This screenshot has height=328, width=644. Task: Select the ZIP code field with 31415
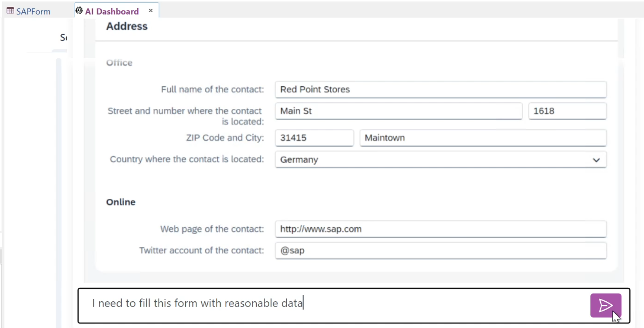pos(314,138)
